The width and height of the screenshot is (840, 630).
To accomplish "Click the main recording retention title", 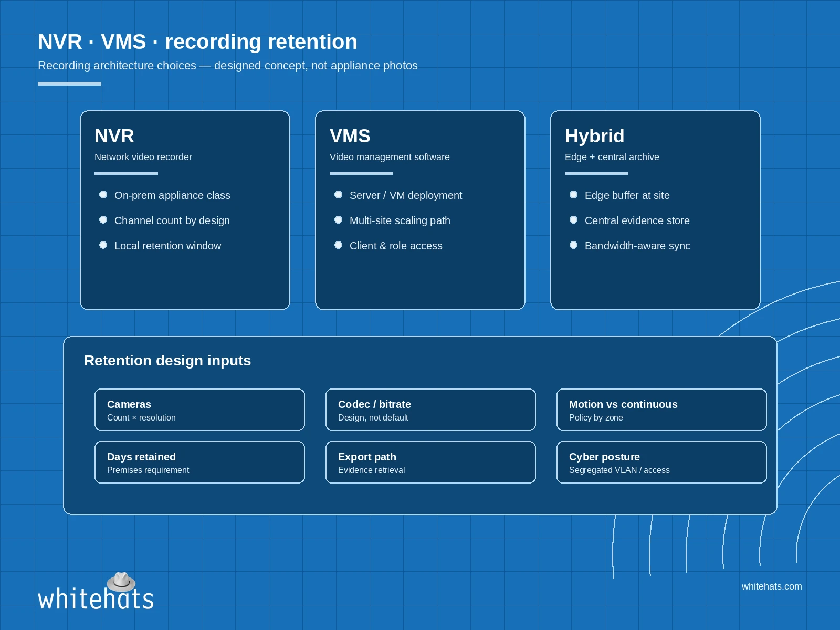I will 197,42.
